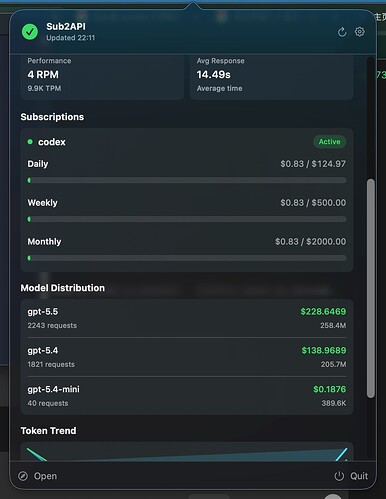Viewport: 386px width, 499px height.
Task: Click the $0.1876 cost value
Action: tap(330, 389)
